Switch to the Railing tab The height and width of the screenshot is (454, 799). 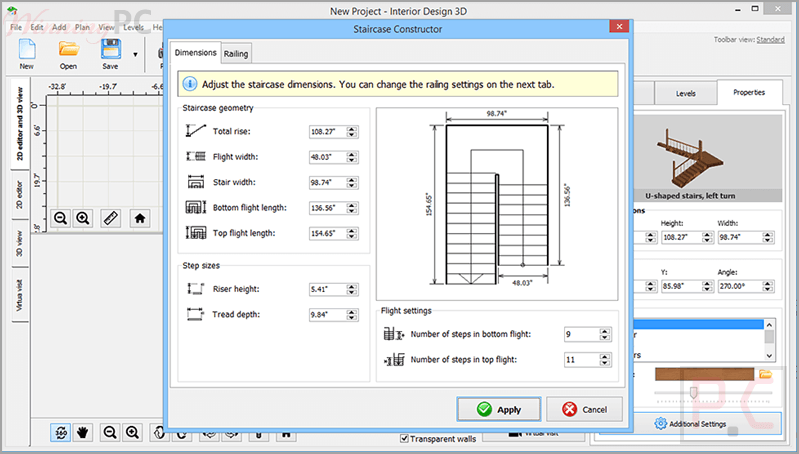[236, 54]
